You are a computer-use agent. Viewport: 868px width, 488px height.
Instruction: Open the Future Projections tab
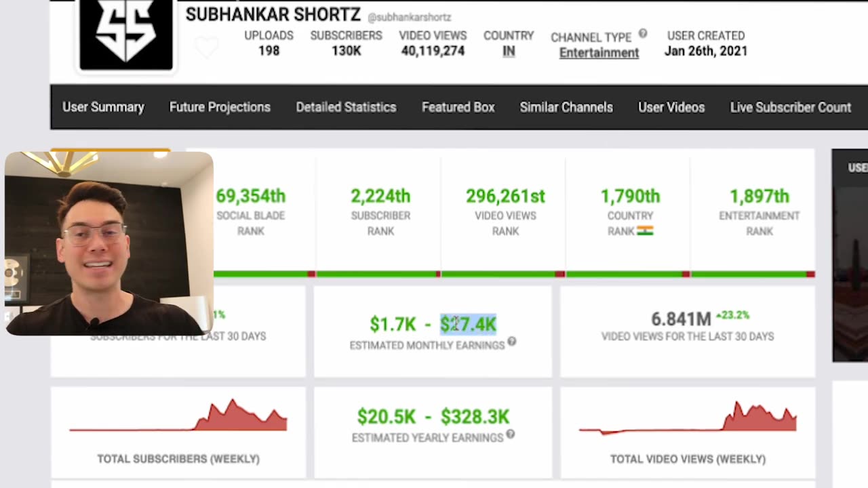220,107
